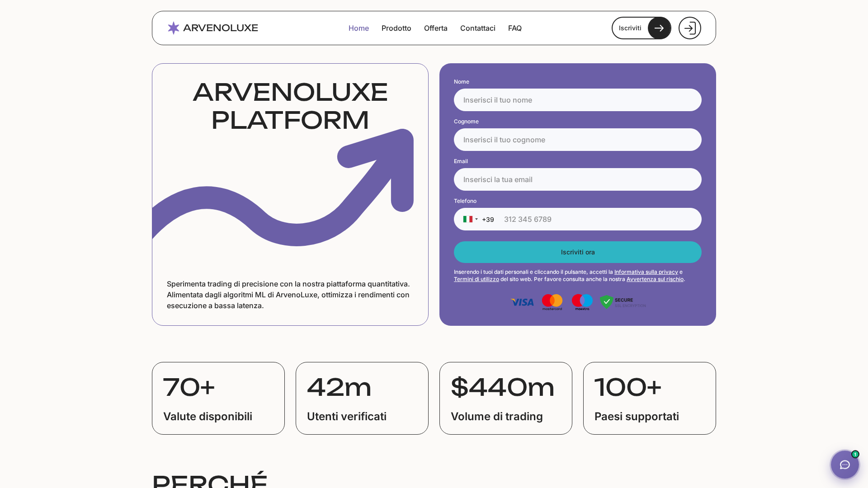868x488 pixels.
Task: Expand the country code dropdown arrow
Action: pos(476,219)
